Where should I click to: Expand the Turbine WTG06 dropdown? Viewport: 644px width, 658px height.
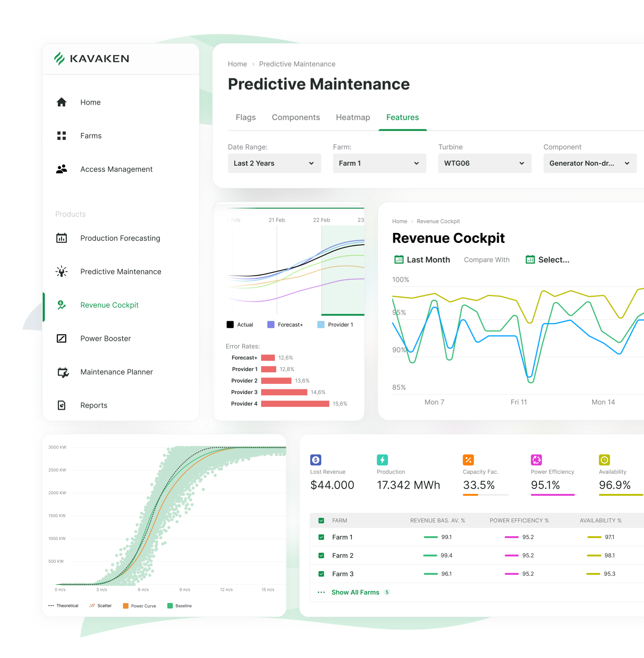pyautogui.click(x=485, y=163)
